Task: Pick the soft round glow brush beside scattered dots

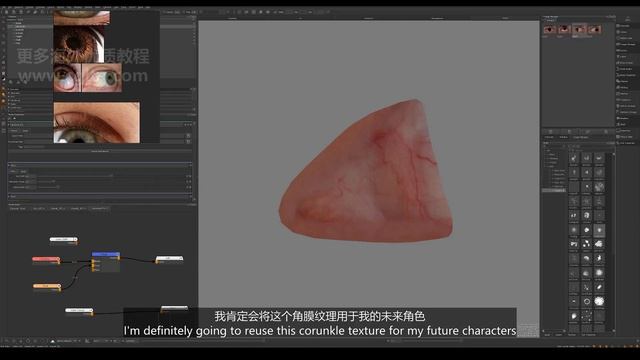Action: pos(574,316)
